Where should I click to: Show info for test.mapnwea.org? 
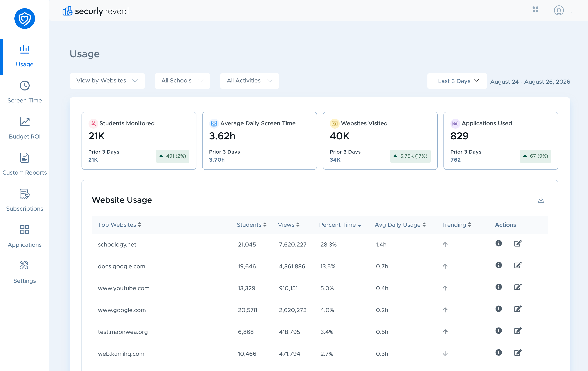498,330
